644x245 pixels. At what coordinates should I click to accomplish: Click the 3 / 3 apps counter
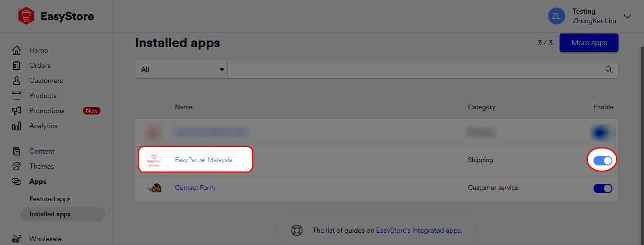pos(545,42)
